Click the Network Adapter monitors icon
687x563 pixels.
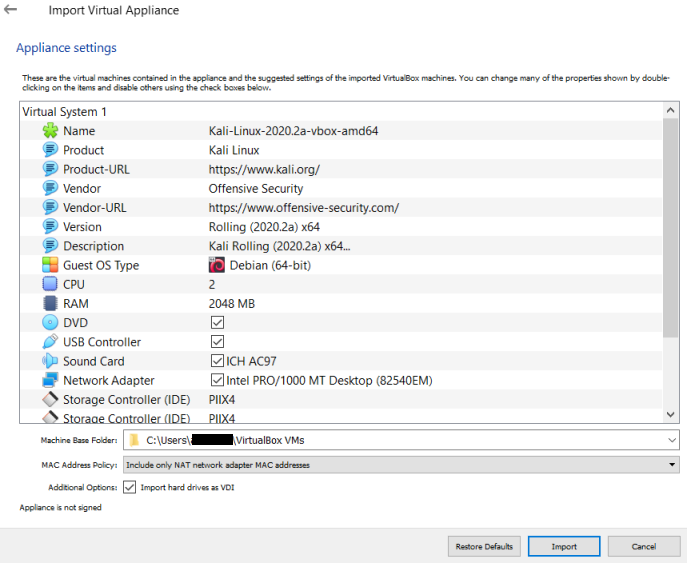pos(50,380)
